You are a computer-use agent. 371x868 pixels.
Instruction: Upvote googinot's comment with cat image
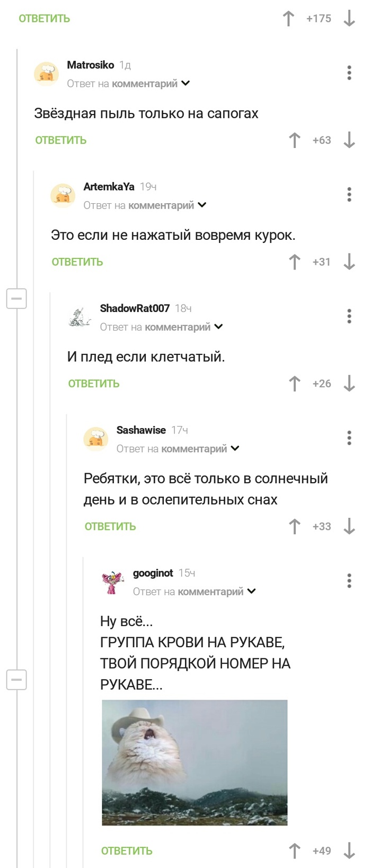(x=295, y=850)
